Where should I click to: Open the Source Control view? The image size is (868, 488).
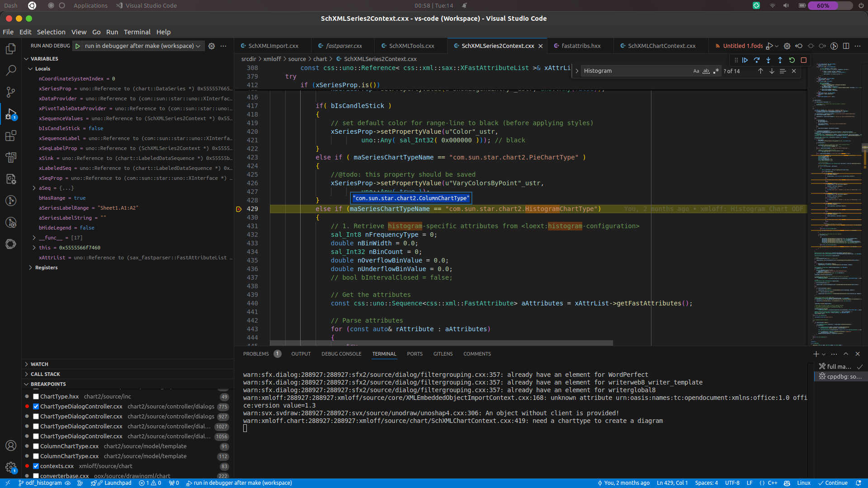coord(11,92)
